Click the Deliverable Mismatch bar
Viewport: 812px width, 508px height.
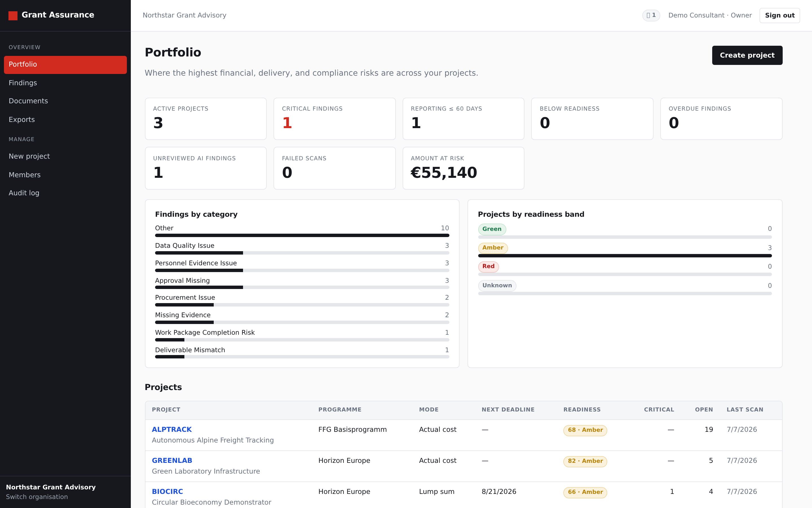(302, 357)
